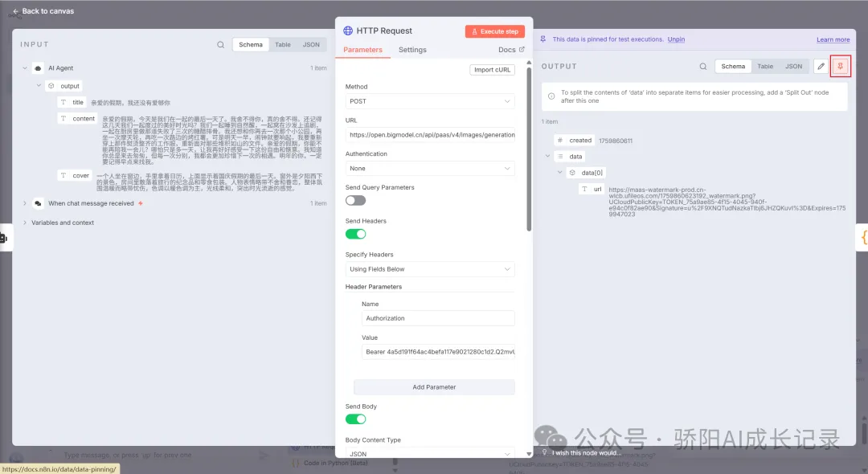Click the I wish this node would text
Image resolution: width=868 pixels, height=474 pixels.
[586, 452]
